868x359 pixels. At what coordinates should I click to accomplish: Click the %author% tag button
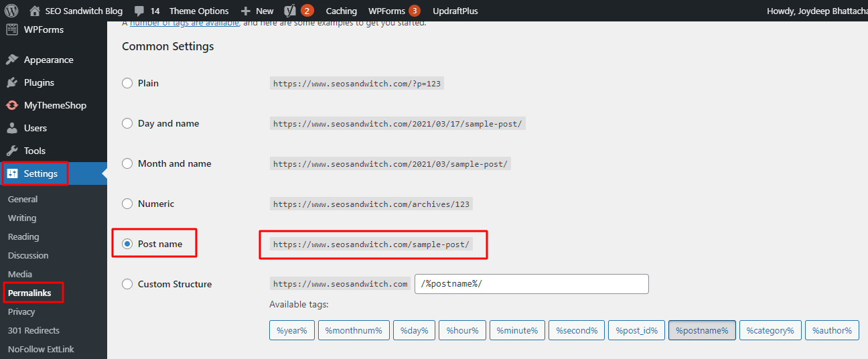pos(832,330)
